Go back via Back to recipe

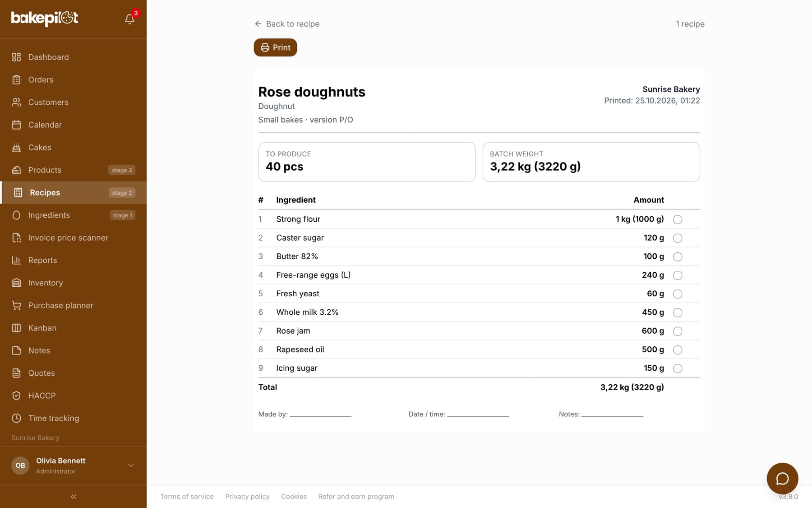287,24
